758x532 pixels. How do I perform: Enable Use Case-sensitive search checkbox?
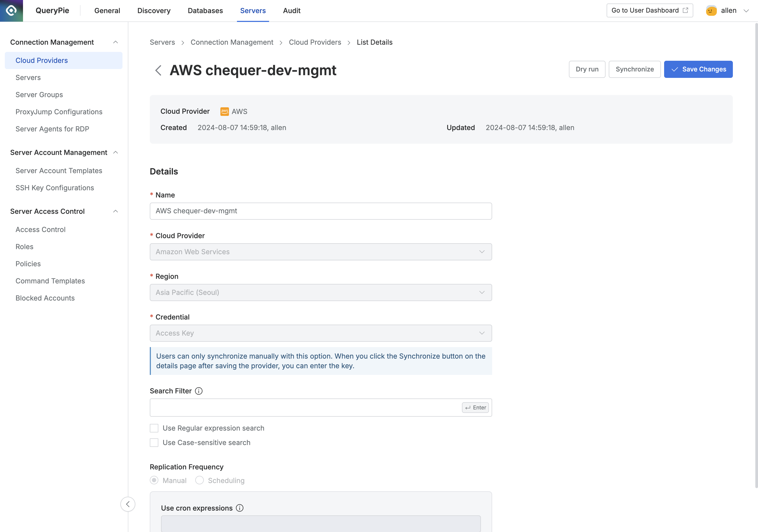pyautogui.click(x=154, y=443)
